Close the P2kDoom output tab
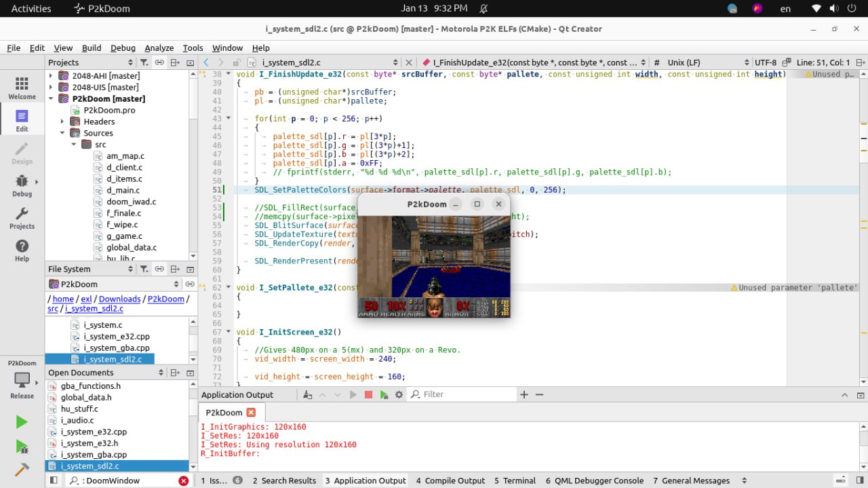 pyautogui.click(x=251, y=413)
